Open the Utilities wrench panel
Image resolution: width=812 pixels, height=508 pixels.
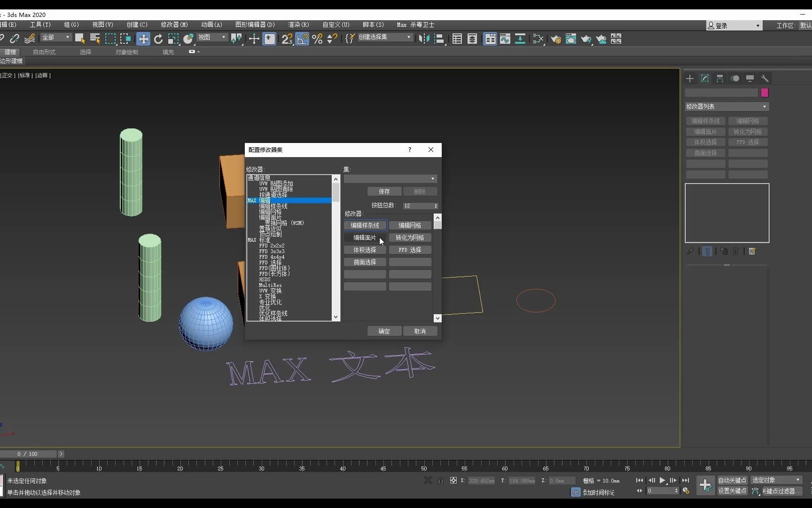tap(765, 79)
